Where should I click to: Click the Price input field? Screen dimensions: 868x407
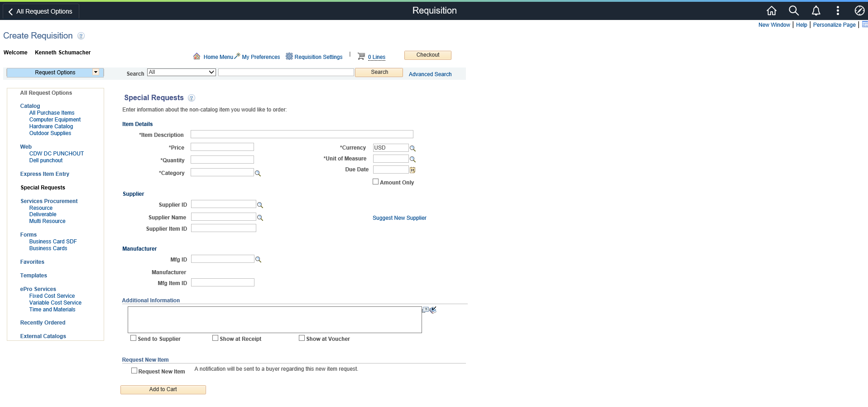[222, 147]
